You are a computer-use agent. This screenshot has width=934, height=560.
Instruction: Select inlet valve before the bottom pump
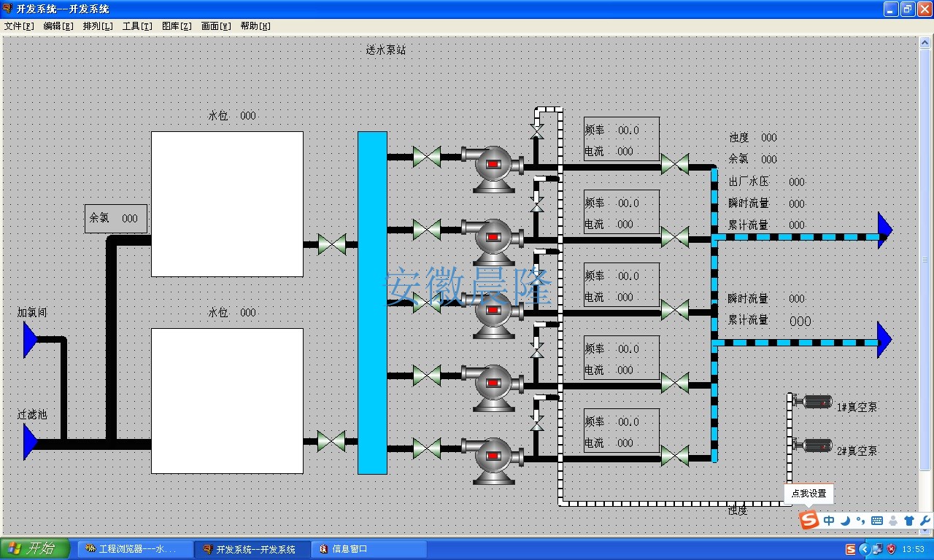pos(427,448)
